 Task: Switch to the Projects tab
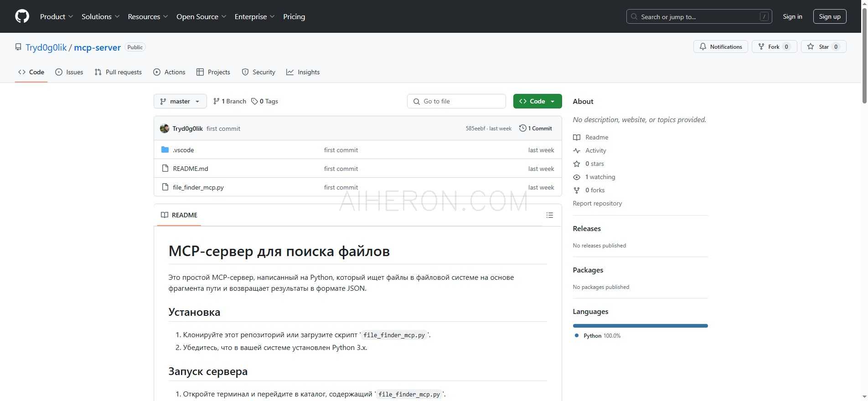click(x=213, y=72)
